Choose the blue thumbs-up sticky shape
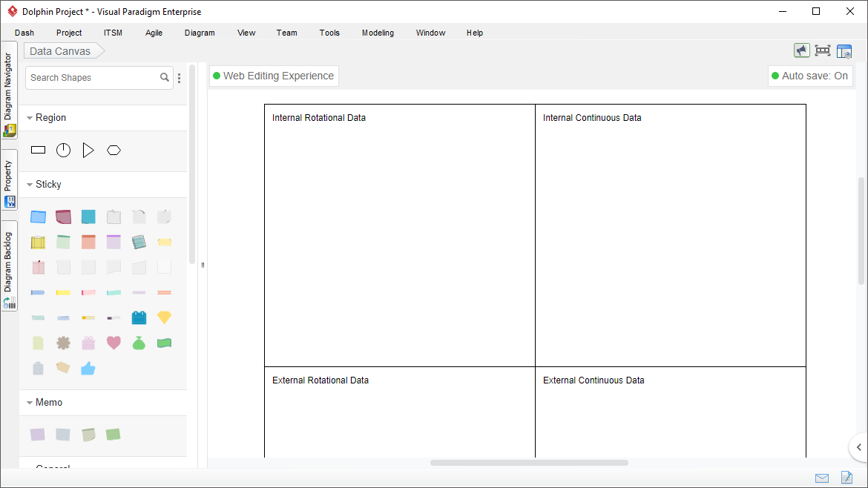This screenshot has width=868, height=488. click(x=88, y=368)
